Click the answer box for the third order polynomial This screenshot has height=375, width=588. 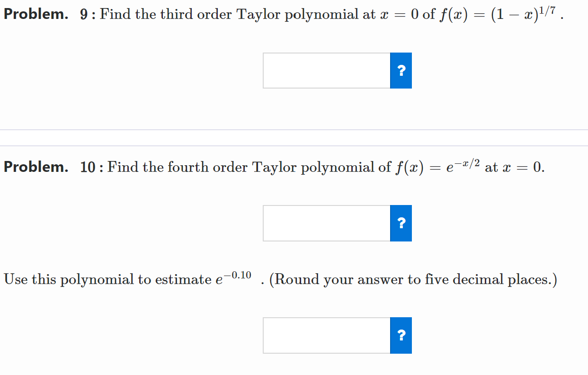pos(327,70)
